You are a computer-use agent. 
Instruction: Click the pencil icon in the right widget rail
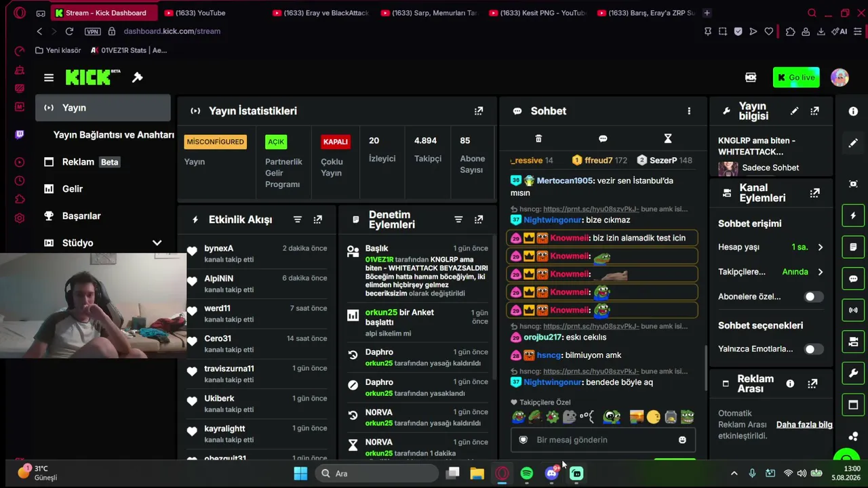[853, 143]
